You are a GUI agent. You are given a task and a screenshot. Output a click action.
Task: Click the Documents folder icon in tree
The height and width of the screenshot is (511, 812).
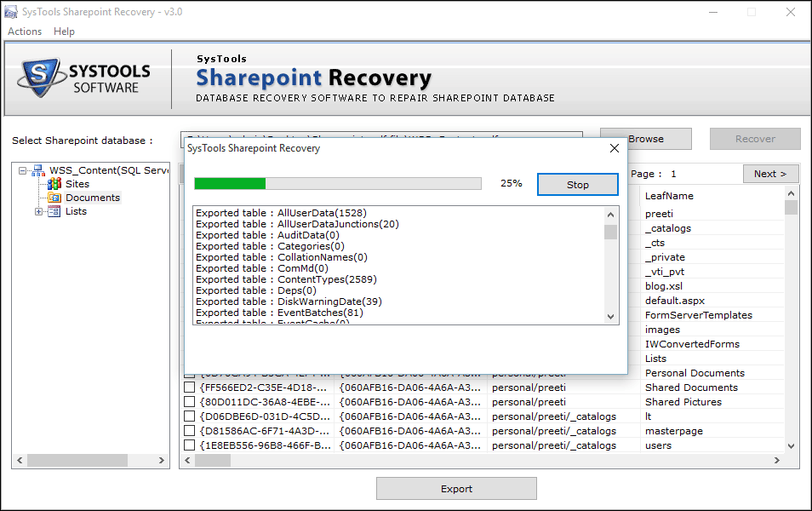point(54,198)
